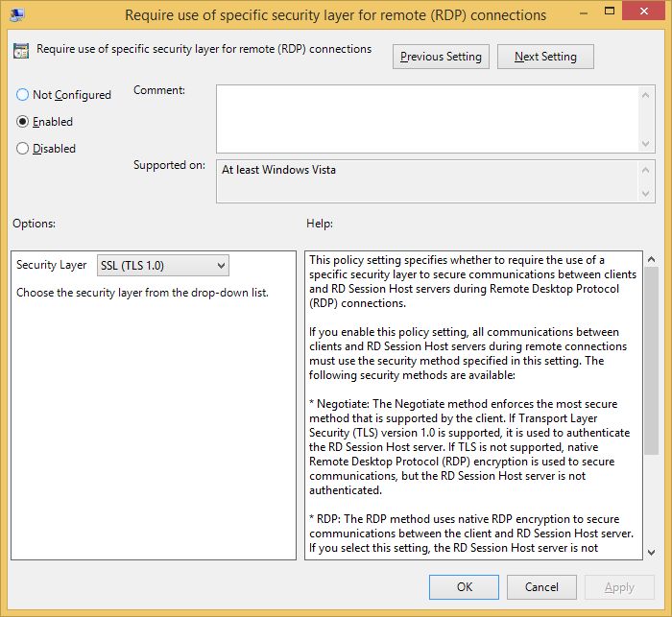Open the Security Layer dropdown
The width and height of the screenshot is (672, 617).
[163, 266]
